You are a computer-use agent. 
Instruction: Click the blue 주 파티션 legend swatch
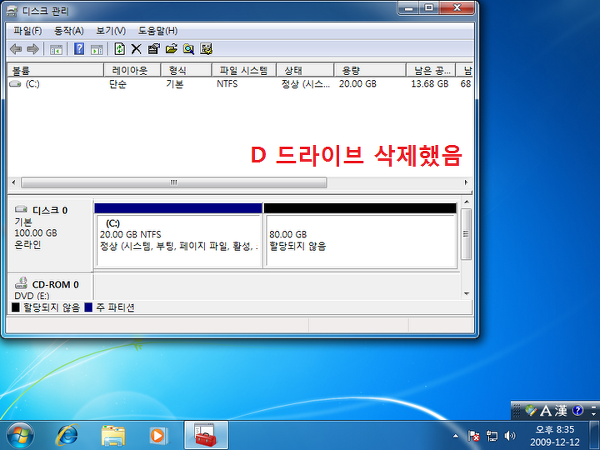[88, 308]
